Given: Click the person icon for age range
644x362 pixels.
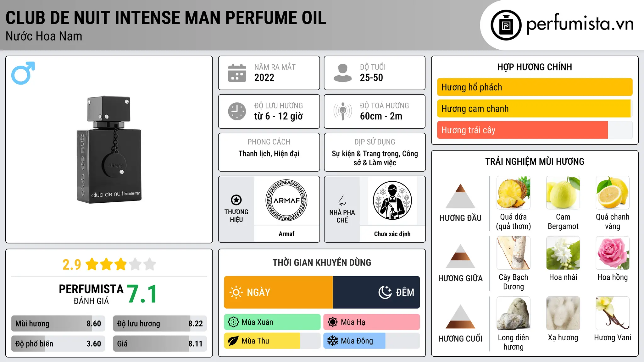Looking at the screenshot, I should [x=342, y=73].
